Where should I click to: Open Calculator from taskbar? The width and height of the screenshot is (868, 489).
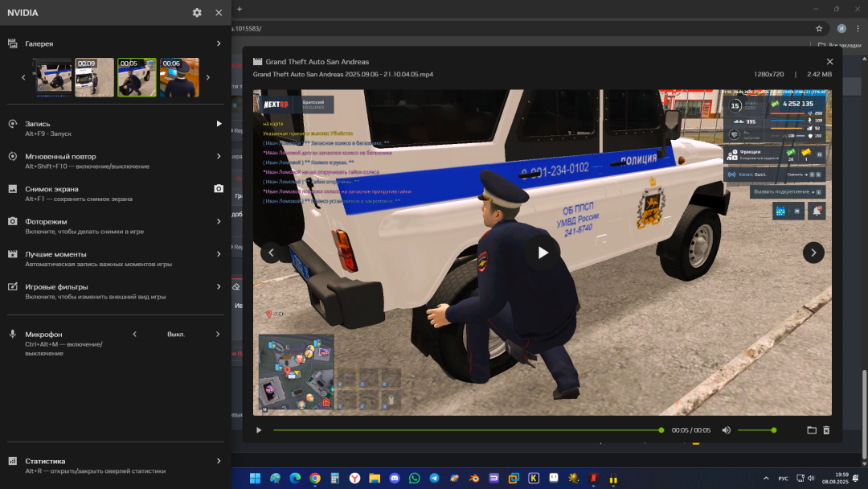335,478
